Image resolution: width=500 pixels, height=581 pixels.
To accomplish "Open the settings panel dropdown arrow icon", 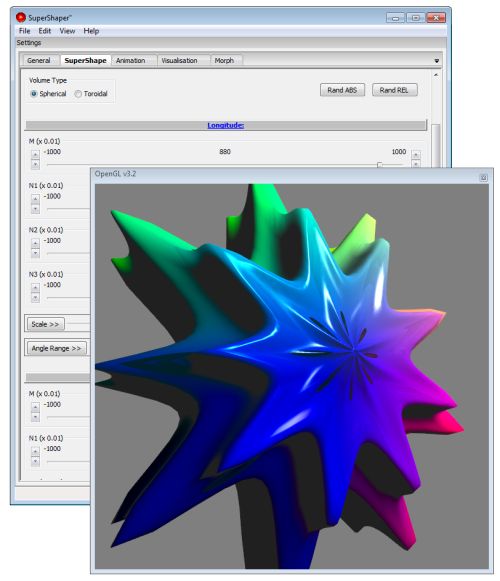I will click(437, 61).
